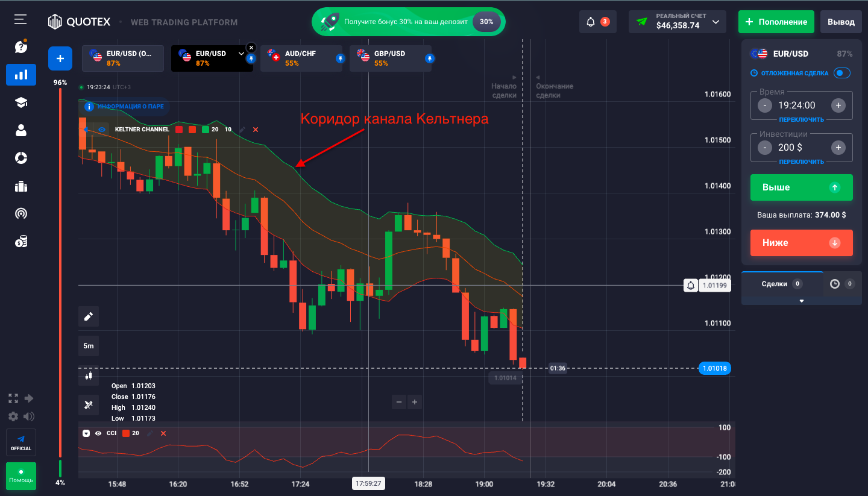This screenshot has height=496, width=868.
Task: Open the chart type candlestick button
Action: click(x=89, y=375)
